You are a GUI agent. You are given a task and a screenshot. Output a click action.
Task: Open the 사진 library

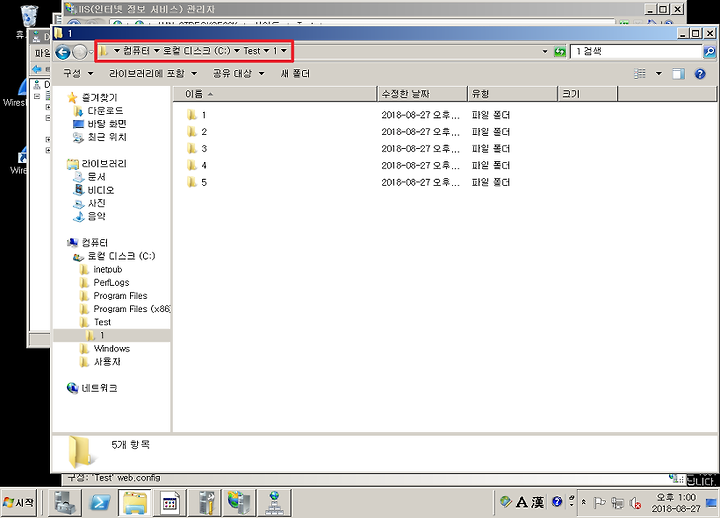click(96, 203)
